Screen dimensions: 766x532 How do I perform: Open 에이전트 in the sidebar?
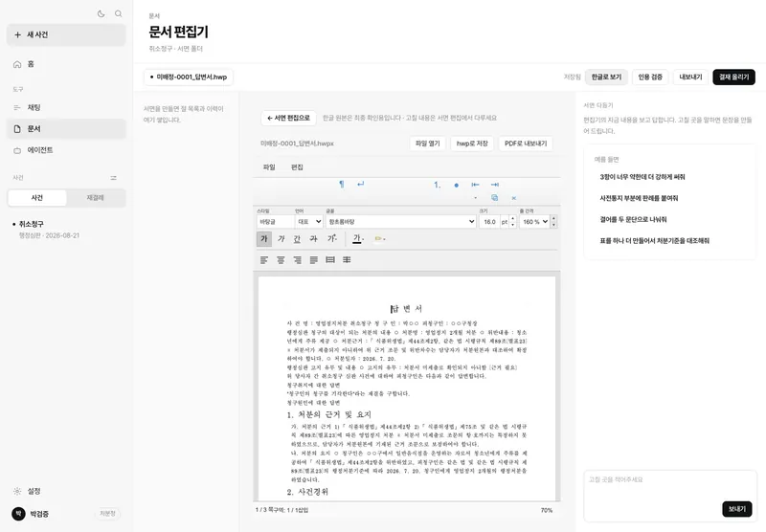coord(66,150)
